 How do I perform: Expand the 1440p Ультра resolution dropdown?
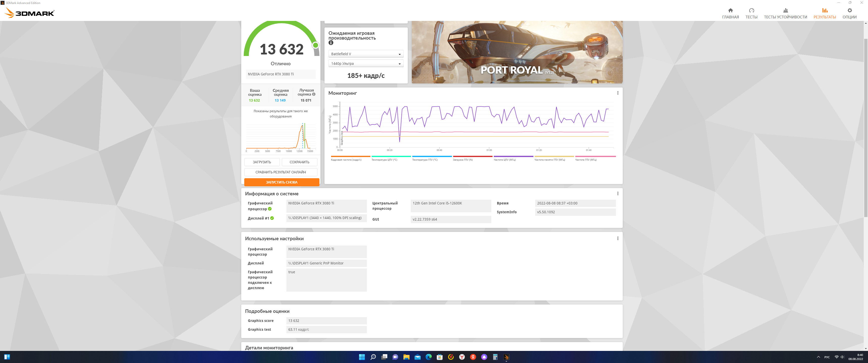(x=366, y=64)
